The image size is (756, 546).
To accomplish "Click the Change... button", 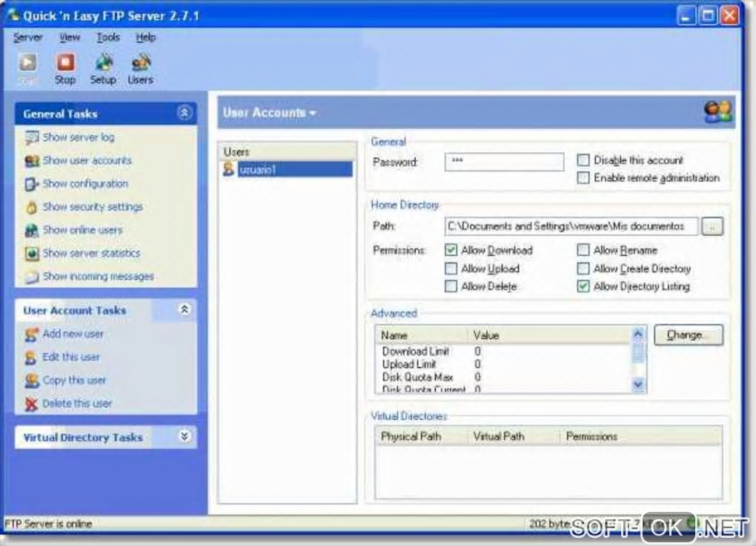I will click(x=689, y=335).
